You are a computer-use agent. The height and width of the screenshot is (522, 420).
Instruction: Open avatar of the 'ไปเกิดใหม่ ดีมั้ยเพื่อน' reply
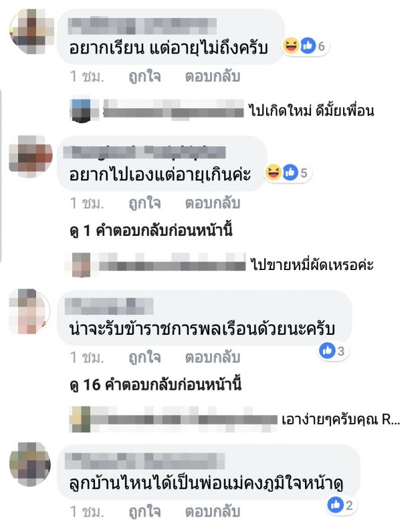coord(80,110)
